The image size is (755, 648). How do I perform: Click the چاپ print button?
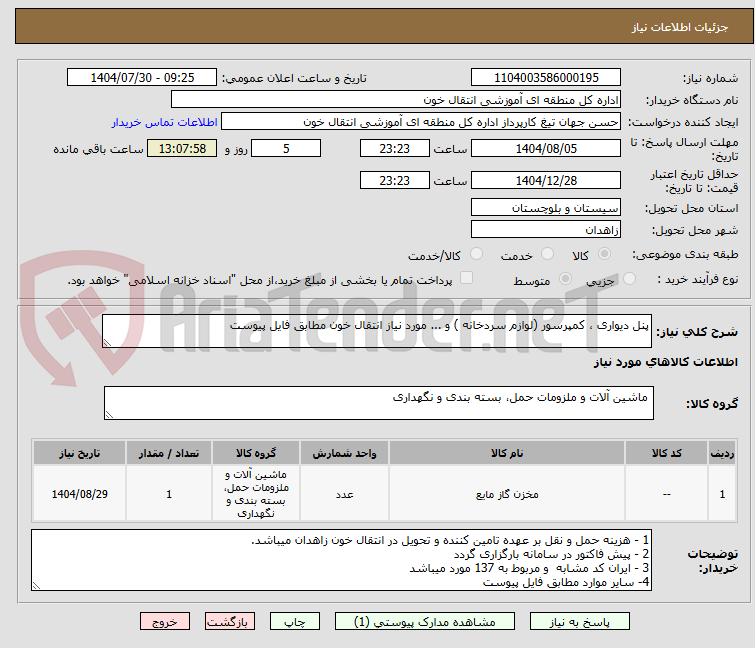coord(295,622)
